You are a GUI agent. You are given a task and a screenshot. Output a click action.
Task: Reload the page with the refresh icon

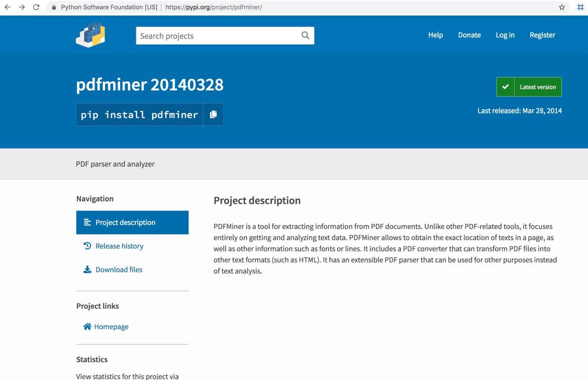[x=36, y=7]
